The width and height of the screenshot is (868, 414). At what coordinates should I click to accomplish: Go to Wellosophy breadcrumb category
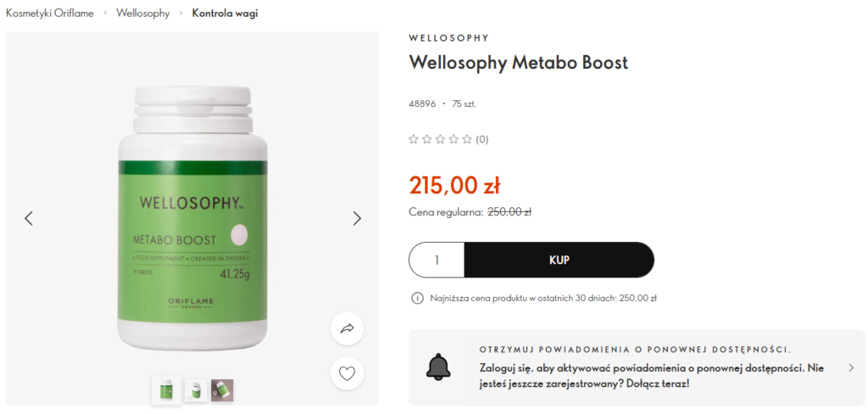point(142,14)
